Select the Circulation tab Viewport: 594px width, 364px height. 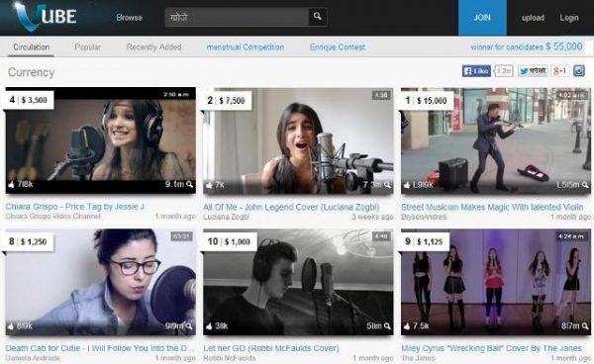(x=31, y=47)
